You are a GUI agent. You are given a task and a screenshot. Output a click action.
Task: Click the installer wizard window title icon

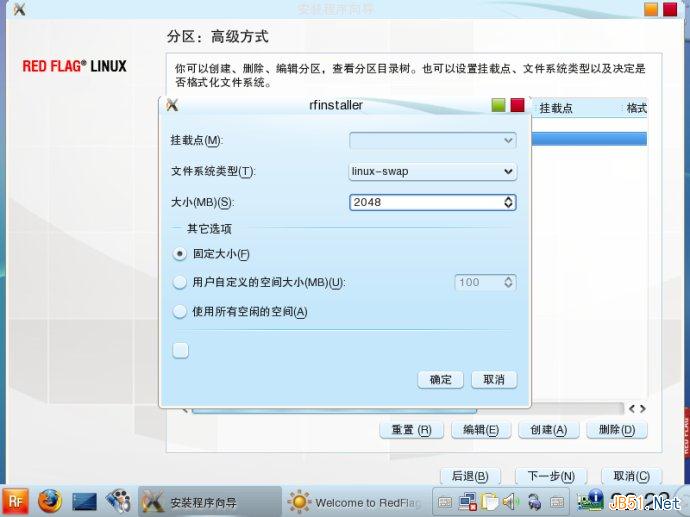tap(19, 9)
